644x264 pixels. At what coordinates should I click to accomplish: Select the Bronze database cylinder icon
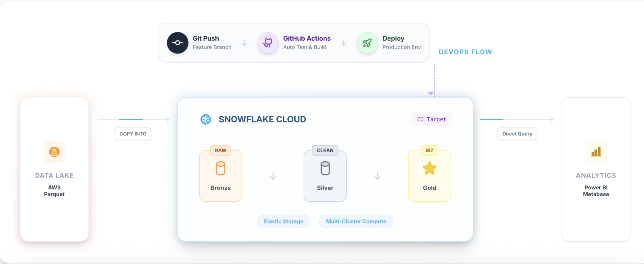[x=221, y=168]
